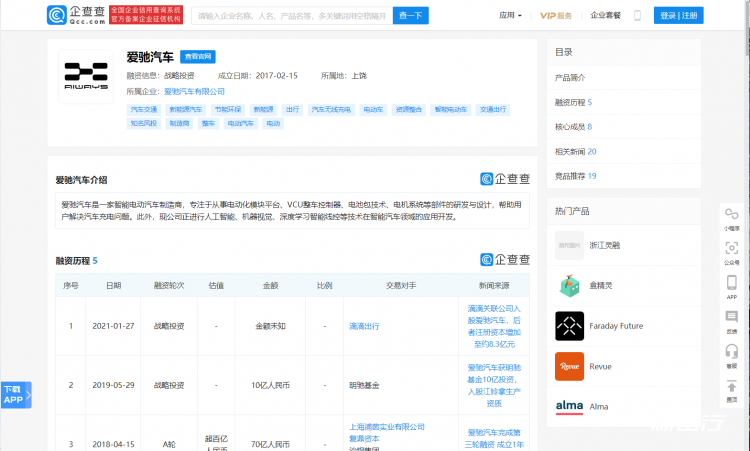Click the 企查查 Qcc.com logo in header
The width and height of the screenshot is (750, 451).
[76, 15]
